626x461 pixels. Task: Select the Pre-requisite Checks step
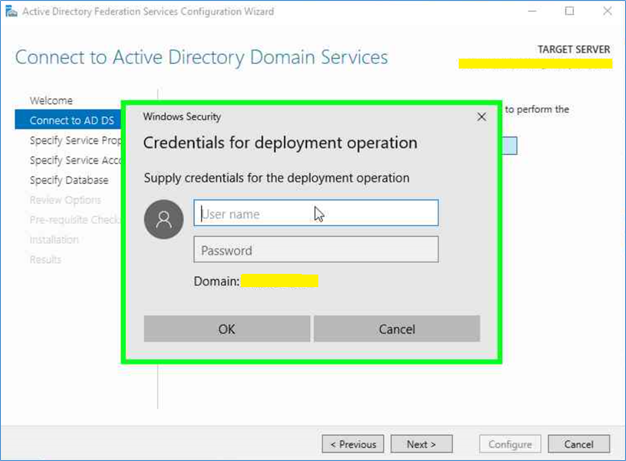[75, 220]
